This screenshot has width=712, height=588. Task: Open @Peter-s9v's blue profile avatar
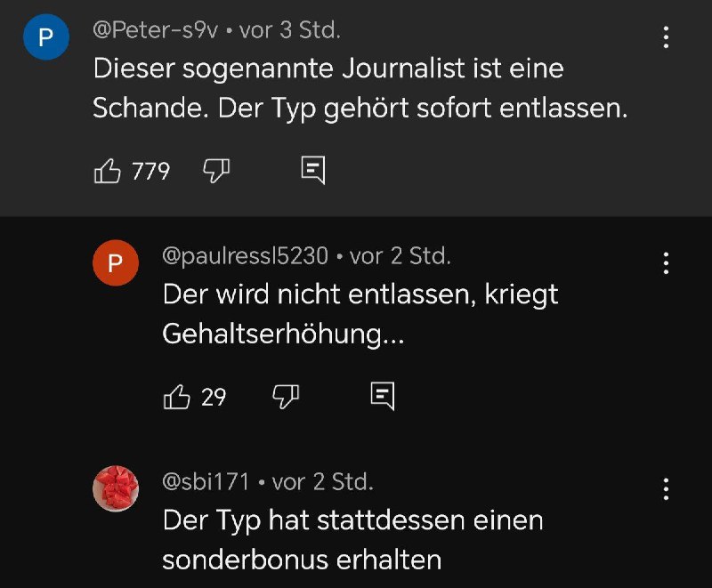46,37
